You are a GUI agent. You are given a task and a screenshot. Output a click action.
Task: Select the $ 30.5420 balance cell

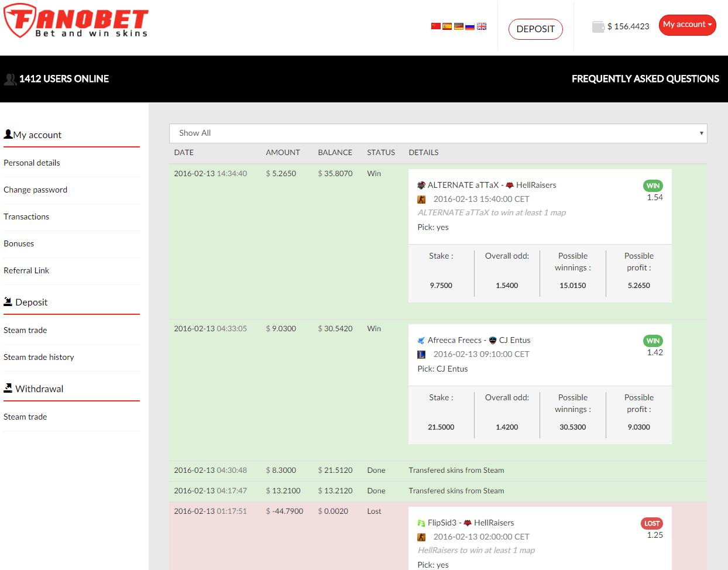coord(335,328)
